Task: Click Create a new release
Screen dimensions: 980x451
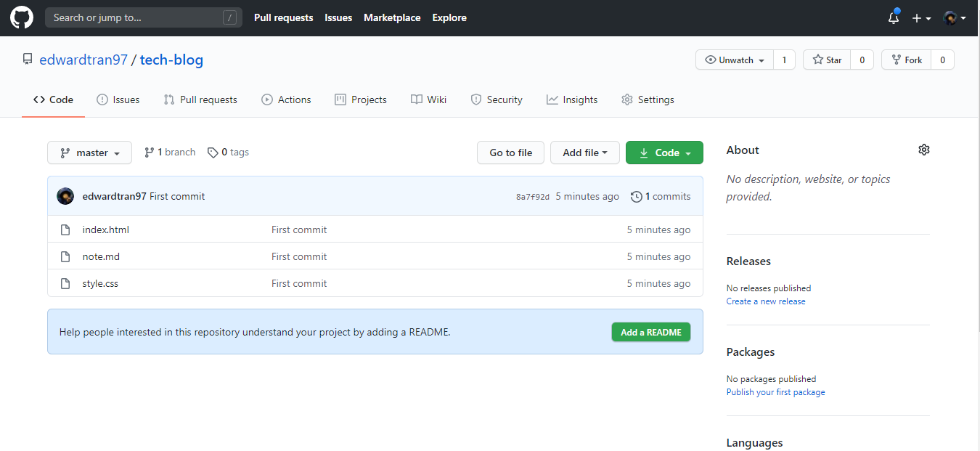Action: 766,301
